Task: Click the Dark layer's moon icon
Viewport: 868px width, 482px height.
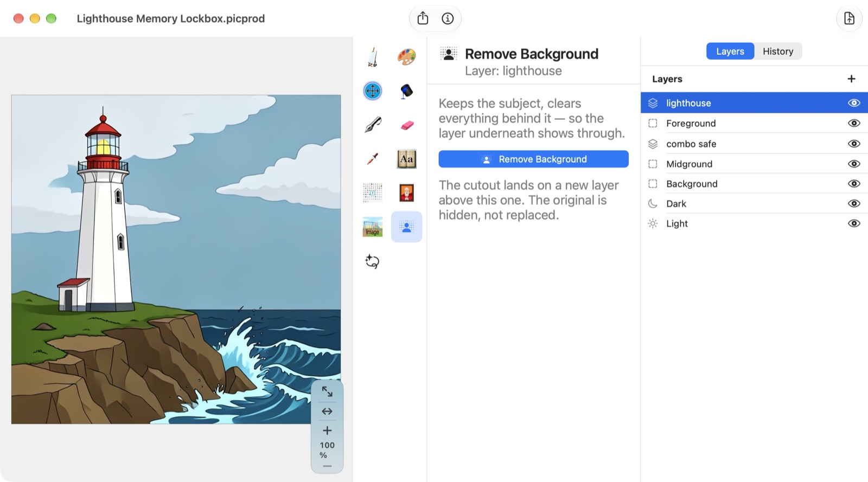Action: coord(653,203)
